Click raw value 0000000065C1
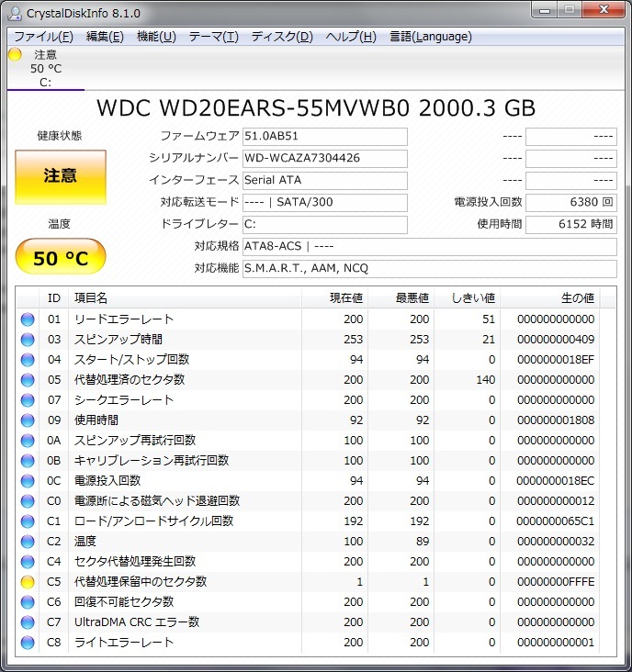Viewport: 632px width, 672px height. 556,521
